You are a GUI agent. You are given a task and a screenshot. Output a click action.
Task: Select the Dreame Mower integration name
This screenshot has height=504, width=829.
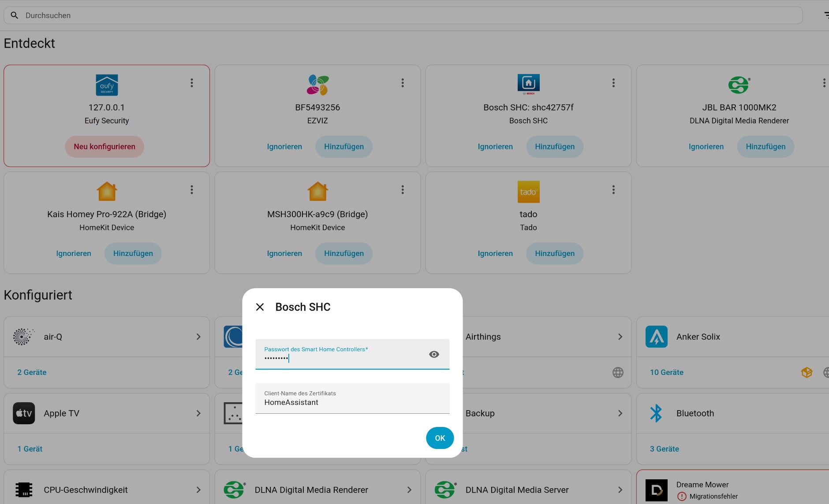click(x=702, y=485)
